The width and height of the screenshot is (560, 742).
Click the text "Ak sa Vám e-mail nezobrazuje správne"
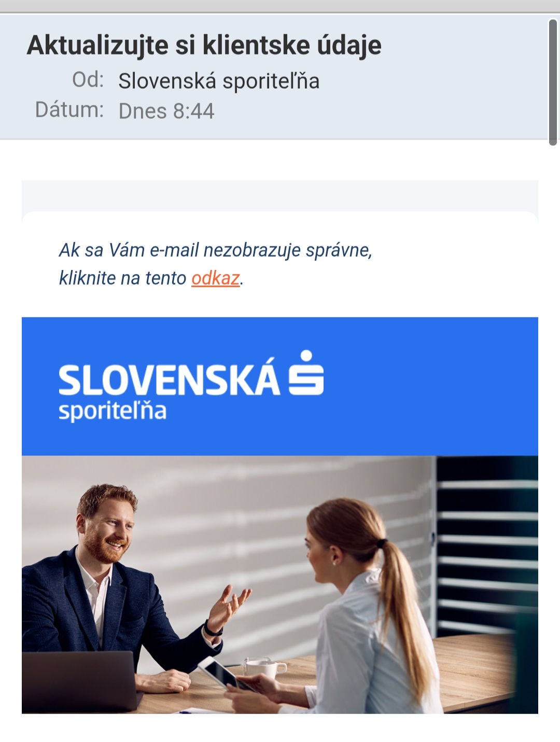click(216, 250)
